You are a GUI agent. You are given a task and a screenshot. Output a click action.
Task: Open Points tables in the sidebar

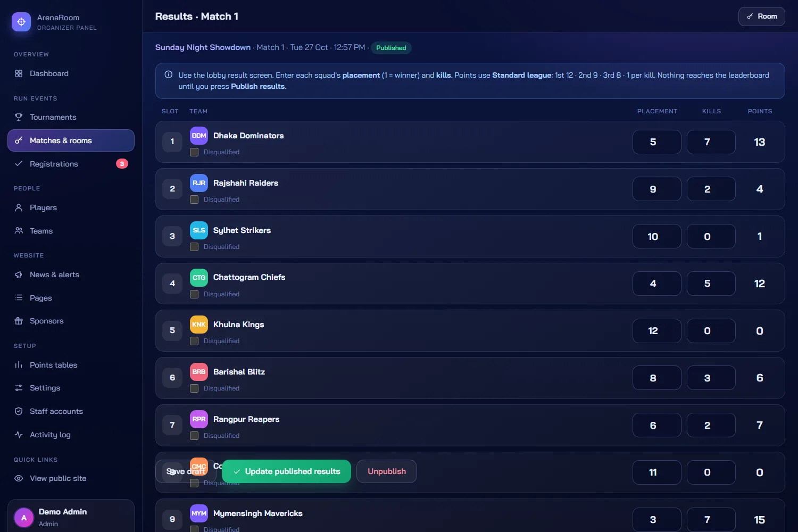tap(71, 365)
